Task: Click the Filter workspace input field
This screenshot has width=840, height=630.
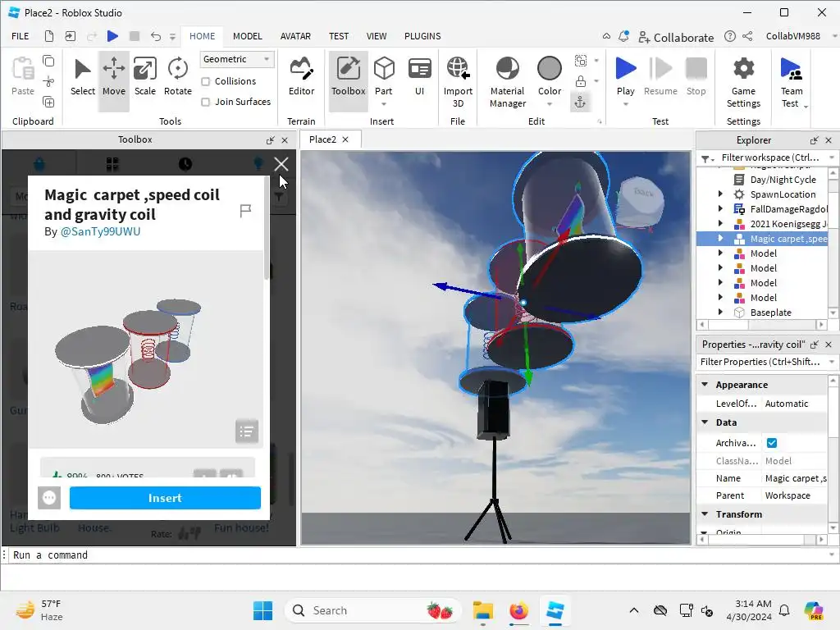Action: point(769,157)
